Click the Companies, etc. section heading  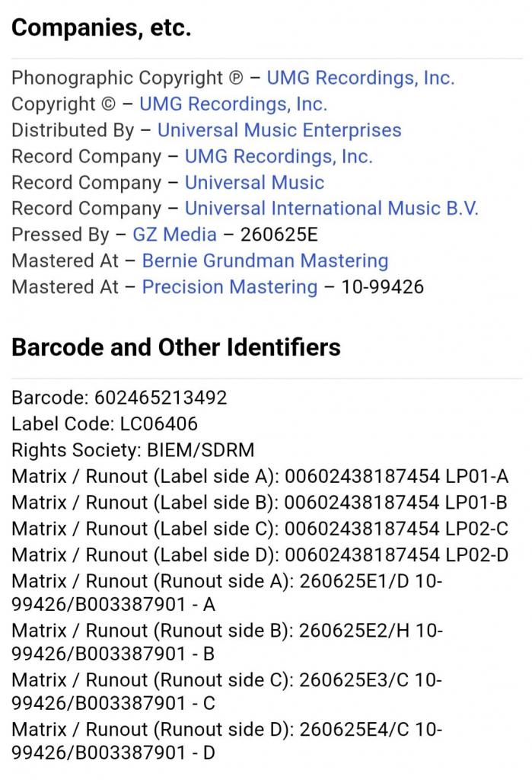[x=101, y=28]
